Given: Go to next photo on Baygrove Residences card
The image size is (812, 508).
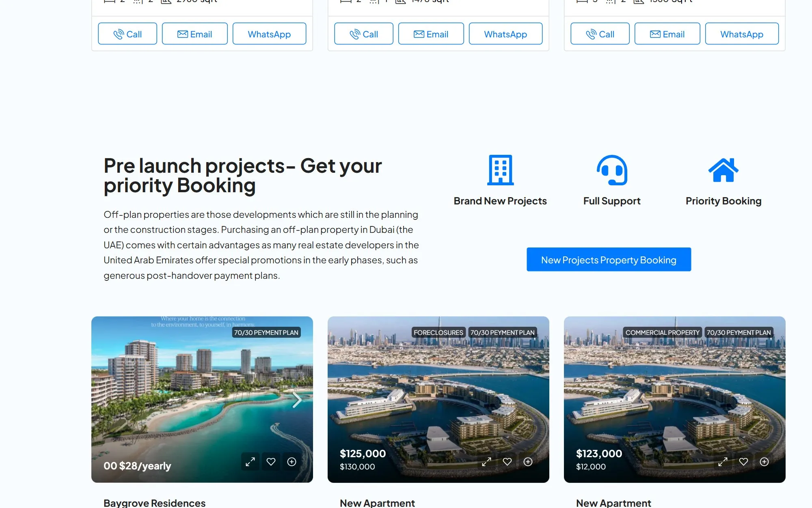Looking at the screenshot, I should (297, 400).
